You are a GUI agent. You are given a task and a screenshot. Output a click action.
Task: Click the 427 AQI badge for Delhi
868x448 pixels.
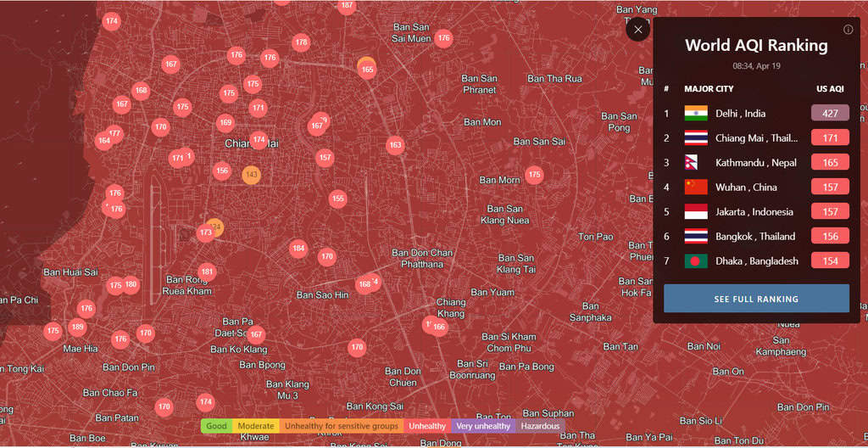coord(829,114)
